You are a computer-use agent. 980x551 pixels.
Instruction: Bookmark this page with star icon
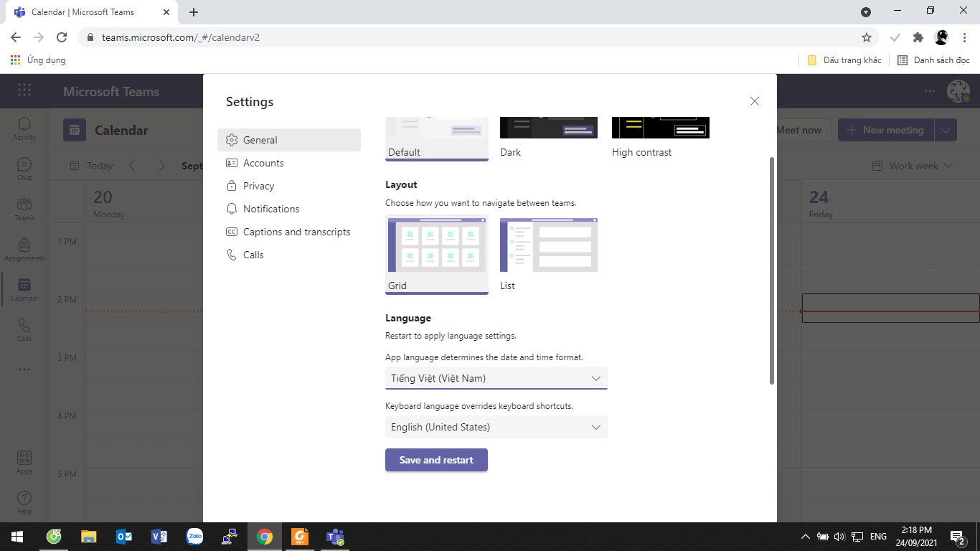867,37
